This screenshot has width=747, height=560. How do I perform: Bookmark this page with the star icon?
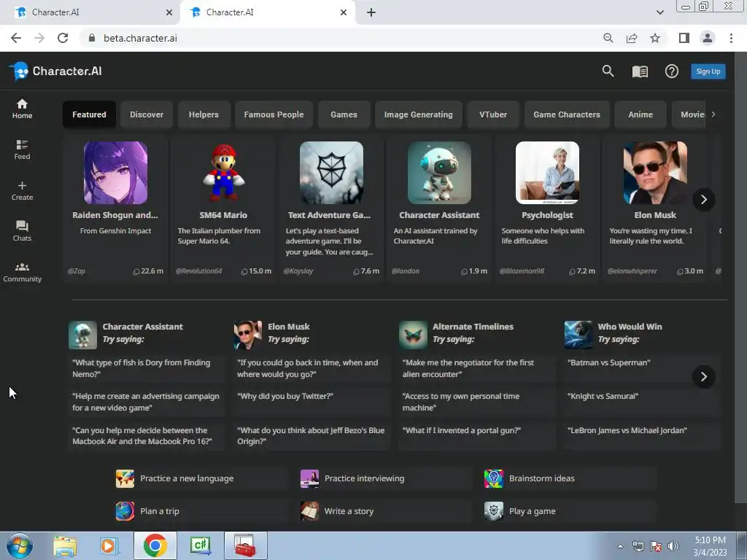(x=655, y=38)
